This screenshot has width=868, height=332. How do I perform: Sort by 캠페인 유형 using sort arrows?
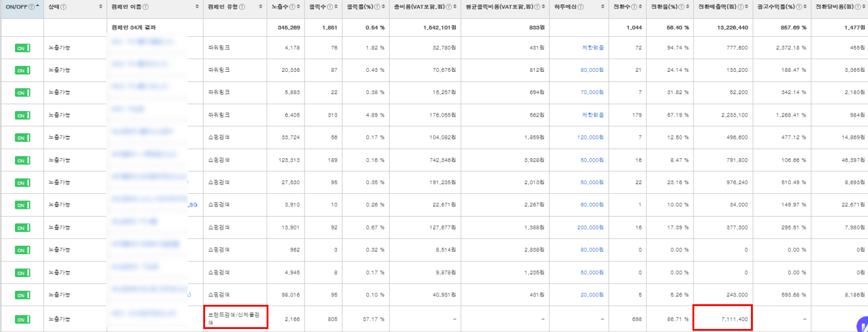[x=261, y=7]
